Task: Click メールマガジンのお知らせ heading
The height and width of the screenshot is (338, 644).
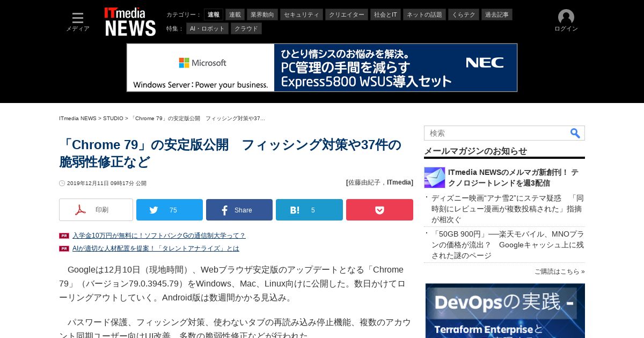Action: point(475,151)
